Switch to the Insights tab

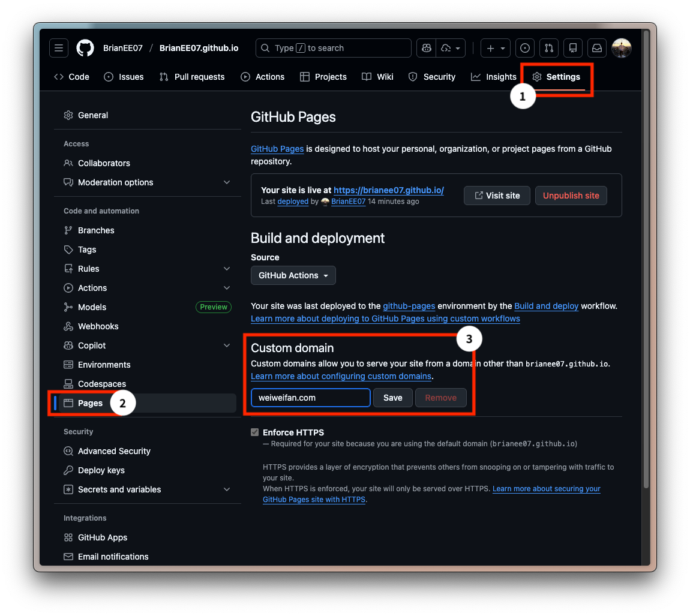[x=493, y=77]
